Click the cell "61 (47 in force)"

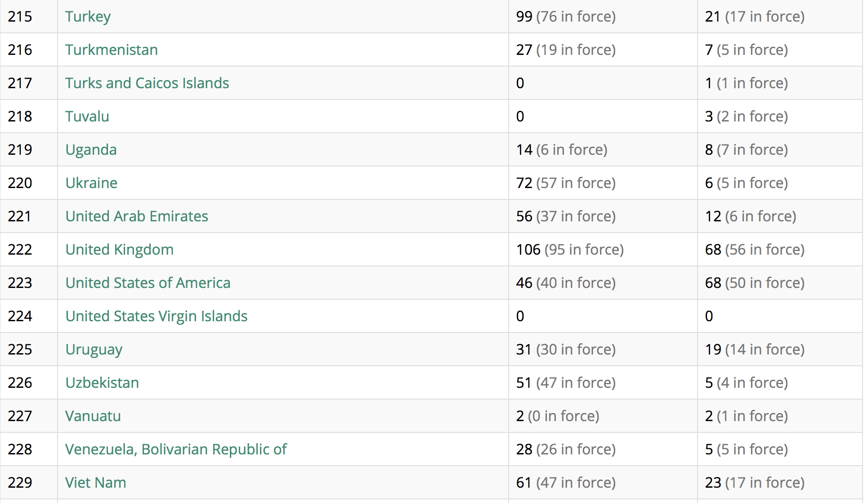point(603,483)
